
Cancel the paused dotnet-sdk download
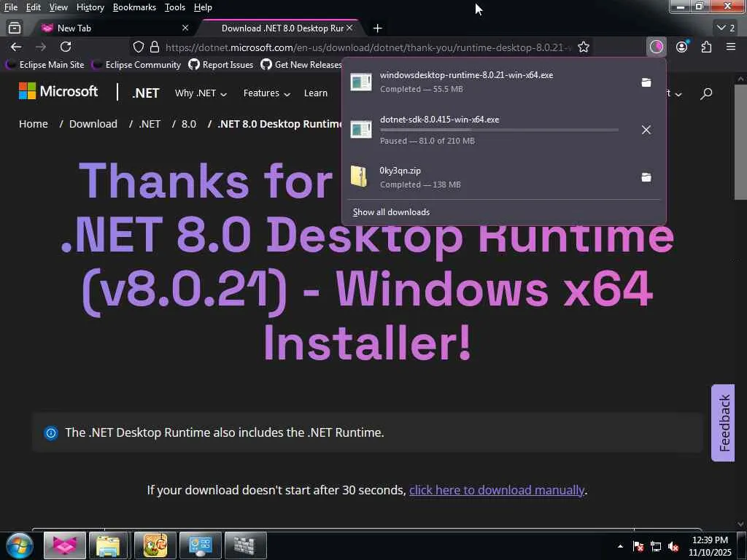tap(646, 130)
